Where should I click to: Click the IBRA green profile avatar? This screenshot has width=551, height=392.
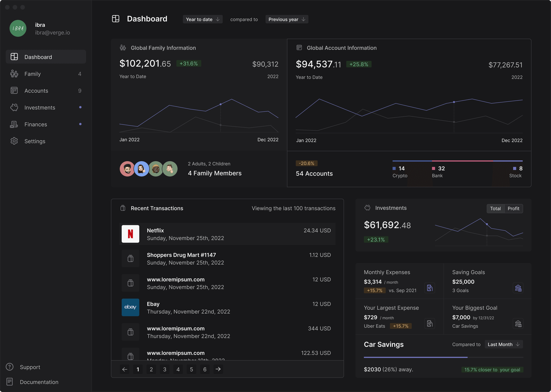click(x=18, y=28)
